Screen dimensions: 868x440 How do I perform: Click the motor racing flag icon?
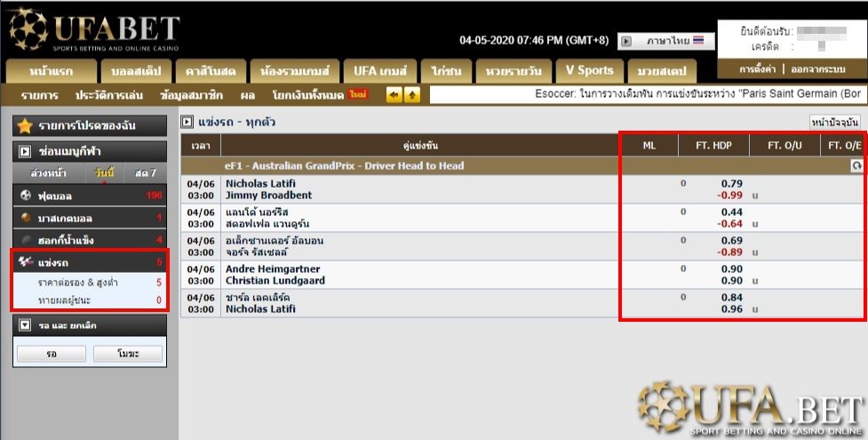click(x=26, y=261)
